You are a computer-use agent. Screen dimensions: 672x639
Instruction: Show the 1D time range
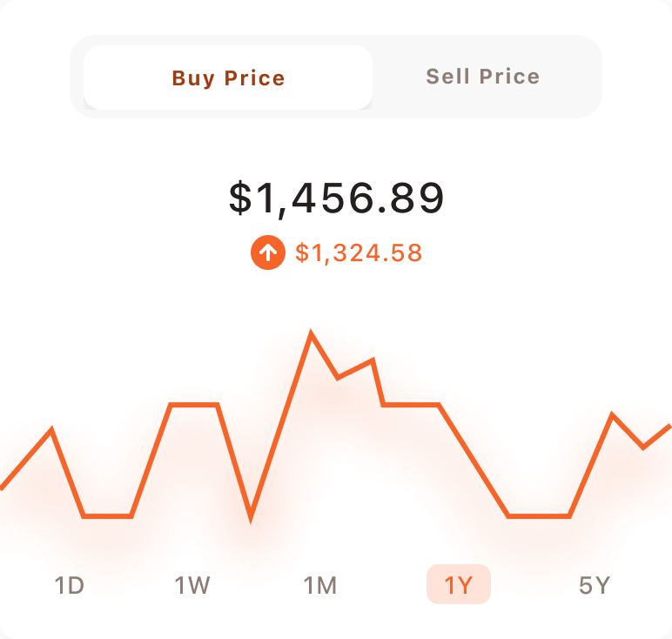pyautogui.click(x=70, y=585)
